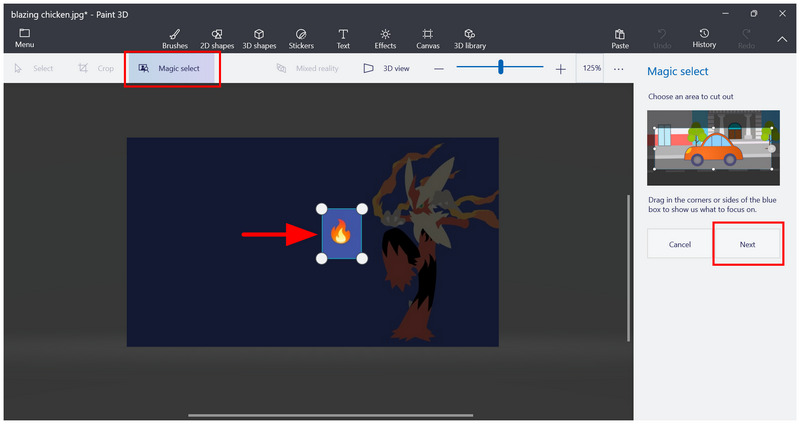Click the 'Magic select' panel heading

[678, 71]
